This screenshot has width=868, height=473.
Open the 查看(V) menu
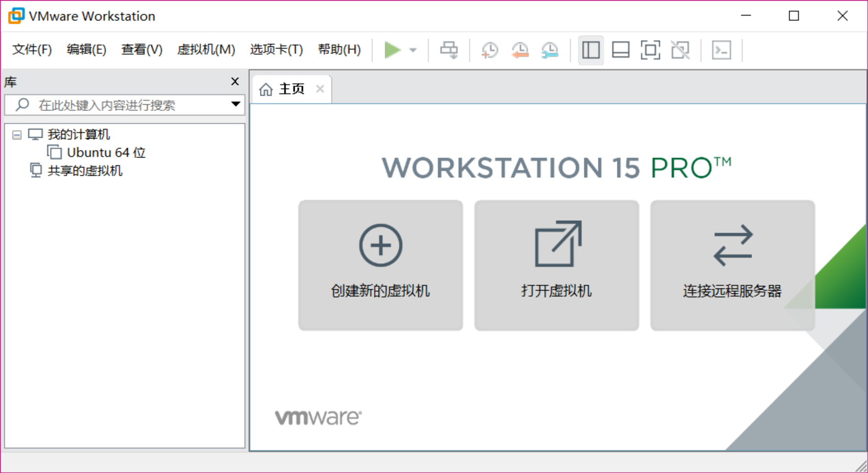pyautogui.click(x=142, y=50)
